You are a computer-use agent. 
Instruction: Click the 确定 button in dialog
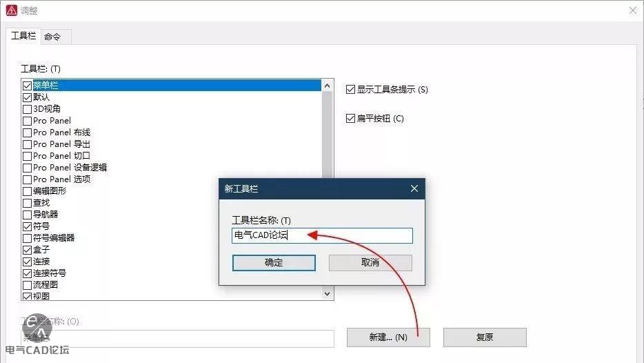coord(274,262)
